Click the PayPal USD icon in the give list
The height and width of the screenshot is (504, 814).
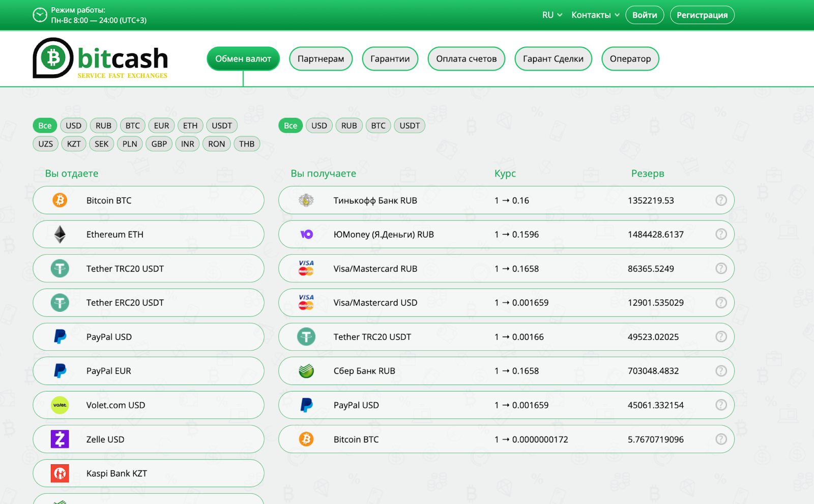60,337
